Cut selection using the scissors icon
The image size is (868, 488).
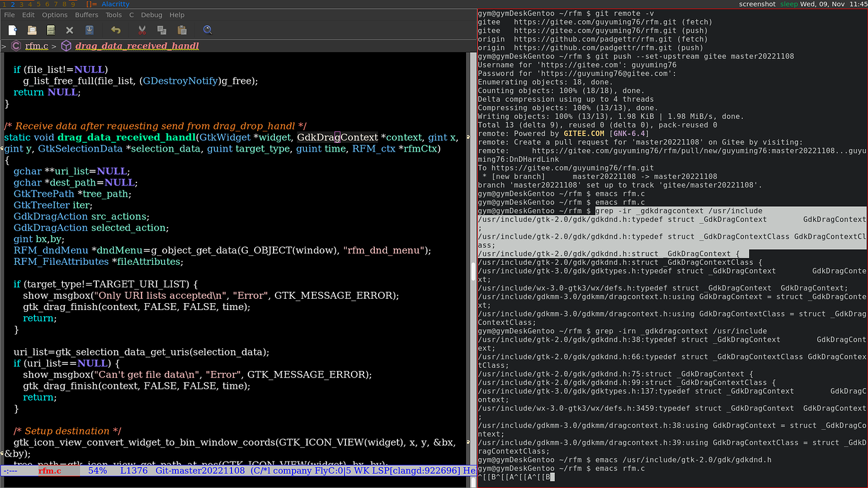(x=142, y=30)
